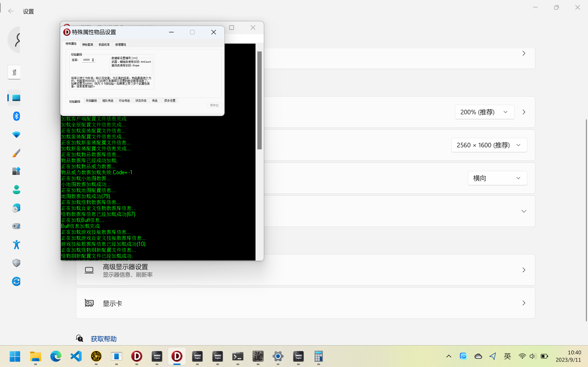Click the location arrow tray icon

tap(492, 356)
